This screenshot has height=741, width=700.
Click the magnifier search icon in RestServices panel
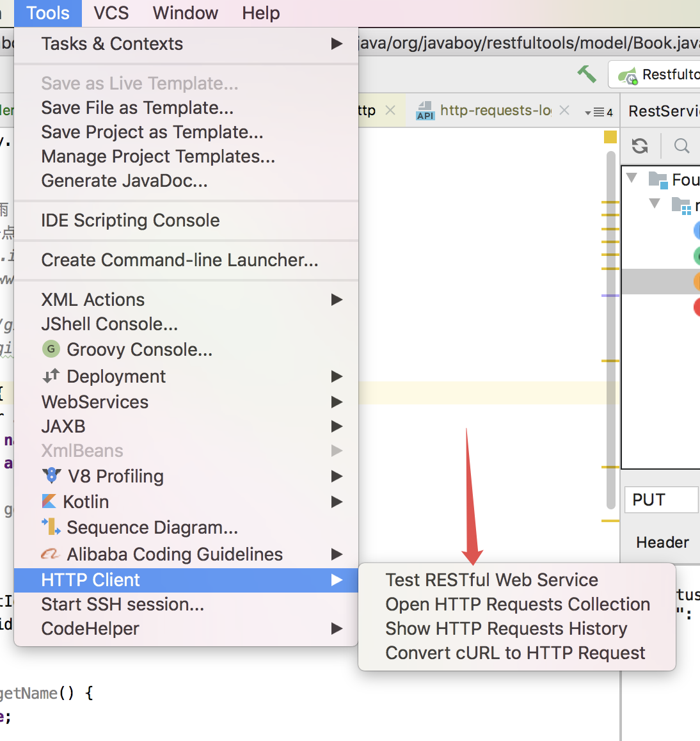point(682,146)
